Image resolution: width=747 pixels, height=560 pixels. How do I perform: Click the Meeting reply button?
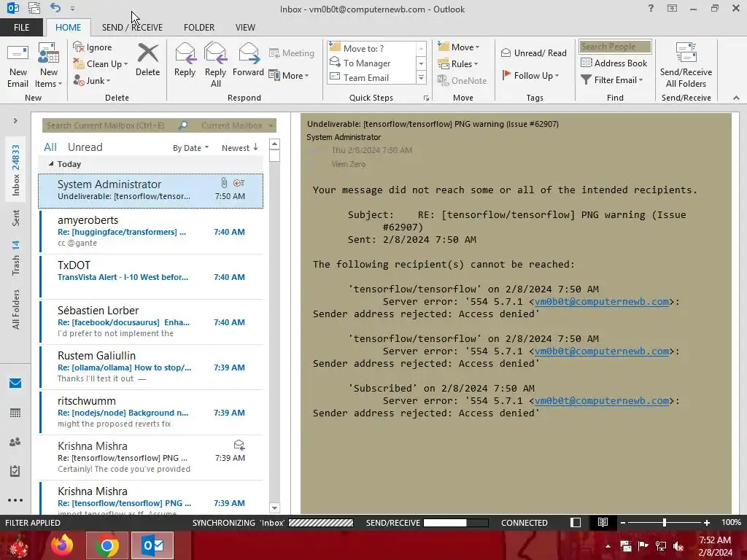pos(292,52)
